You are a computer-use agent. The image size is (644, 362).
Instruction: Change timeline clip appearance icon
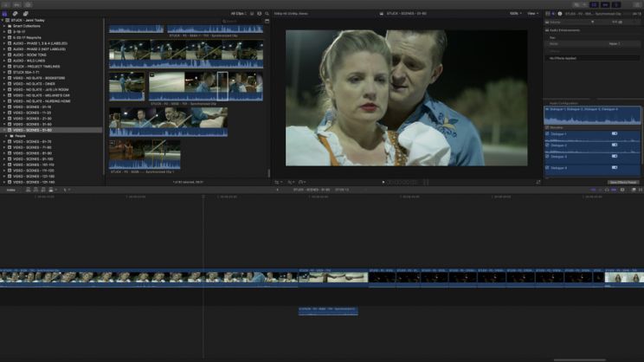622,190
